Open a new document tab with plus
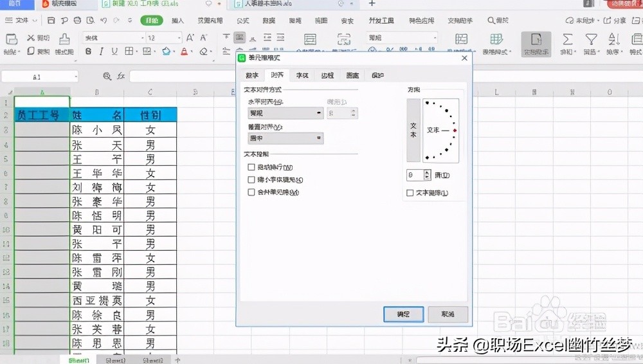Image resolution: width=643 pixels, height=364 pixels. point(372,4)
